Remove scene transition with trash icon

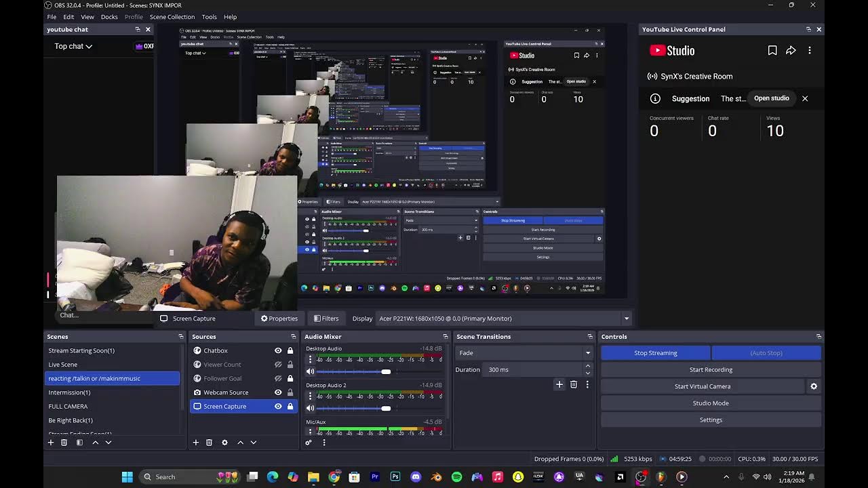pos(574,384)
